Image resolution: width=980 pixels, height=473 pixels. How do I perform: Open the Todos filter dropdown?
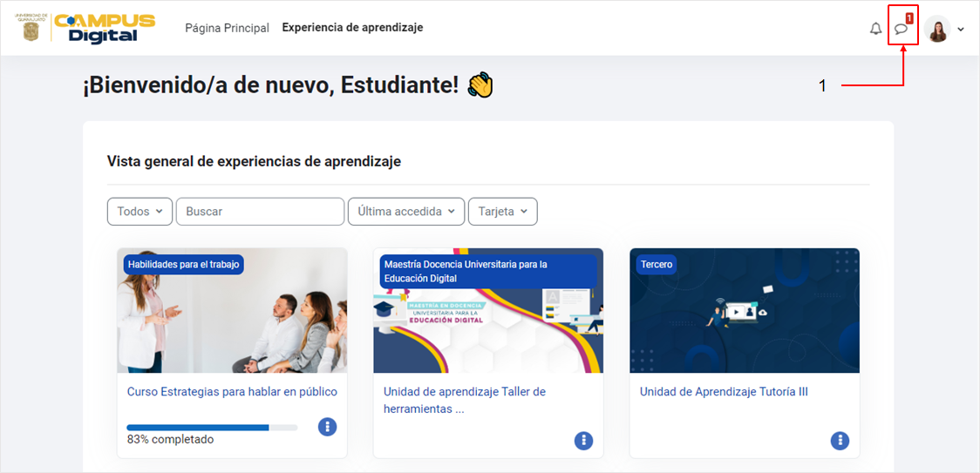point(140,211)
